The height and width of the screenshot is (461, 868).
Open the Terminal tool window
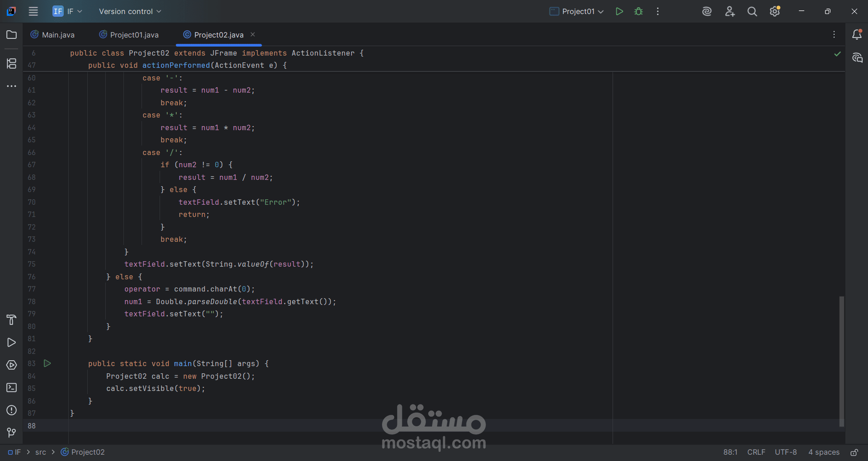(12, 388)
